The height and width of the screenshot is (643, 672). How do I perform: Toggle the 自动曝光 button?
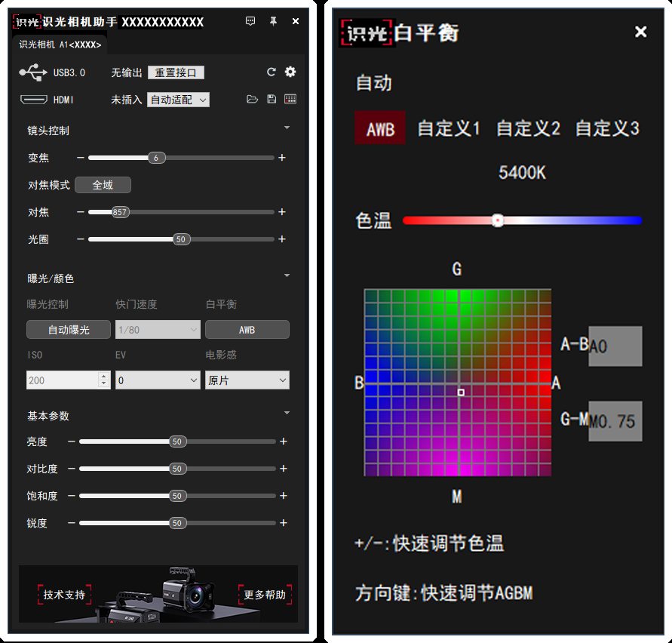click(69, 330)
